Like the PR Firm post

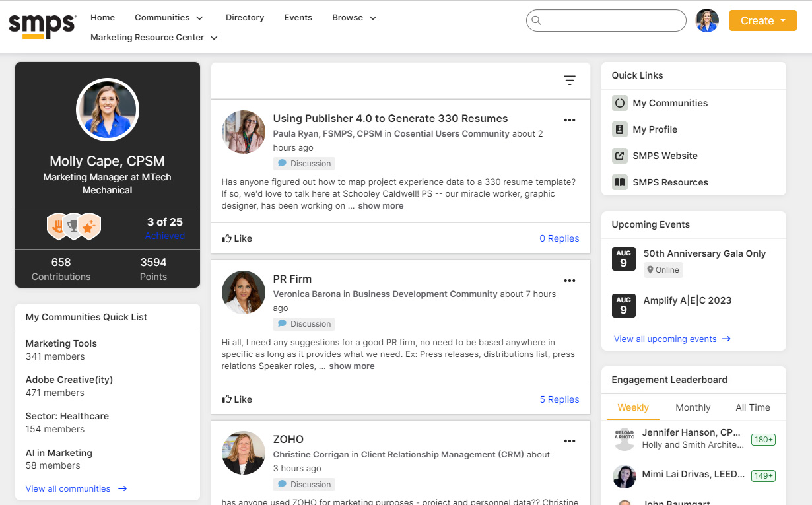coord(237,399)
